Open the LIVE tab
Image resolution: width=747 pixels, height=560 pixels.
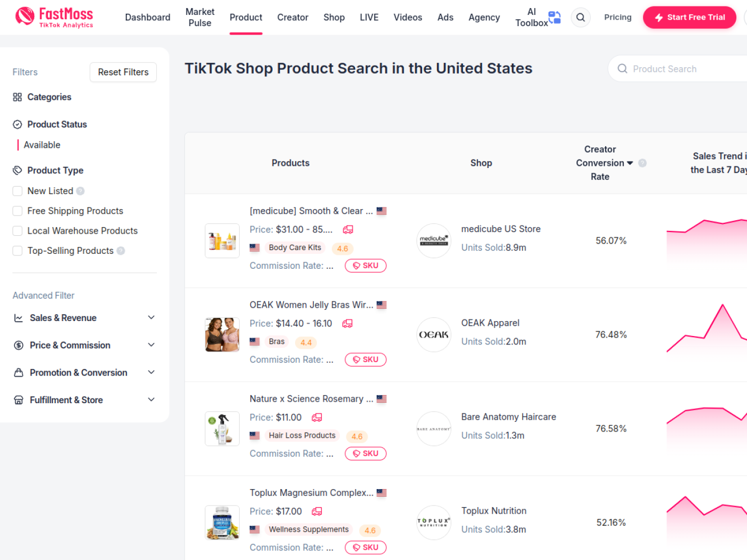(x=369, y=18)
